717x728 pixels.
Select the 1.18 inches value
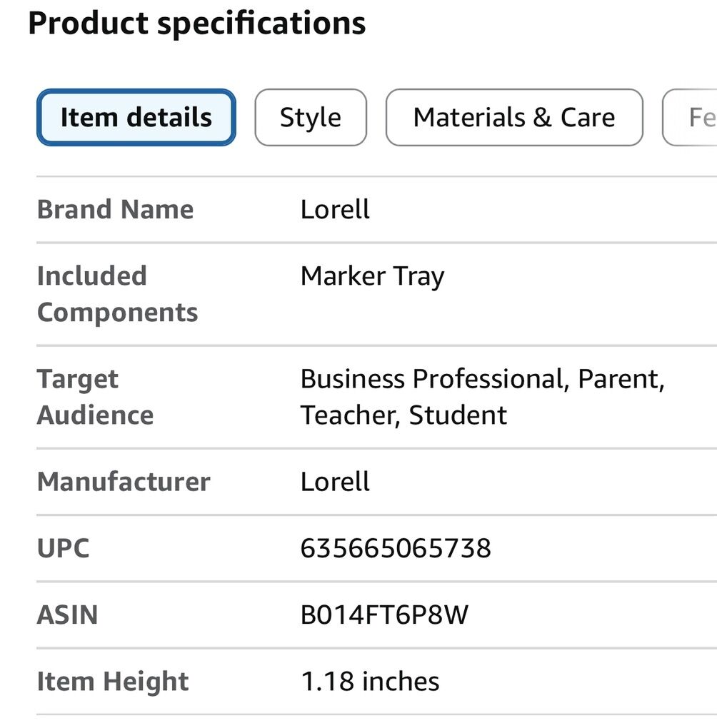pyautogui.click(x=370, y=682)
